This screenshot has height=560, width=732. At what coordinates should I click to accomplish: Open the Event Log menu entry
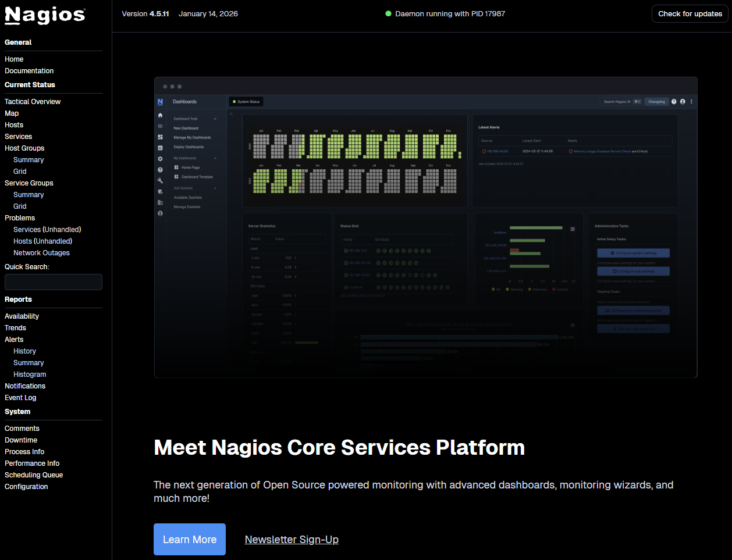coord(20,397)
